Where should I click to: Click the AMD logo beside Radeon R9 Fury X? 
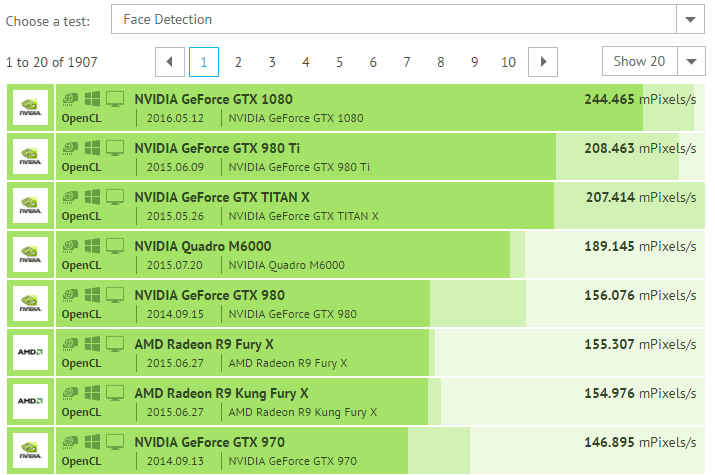tap(30, 353)
